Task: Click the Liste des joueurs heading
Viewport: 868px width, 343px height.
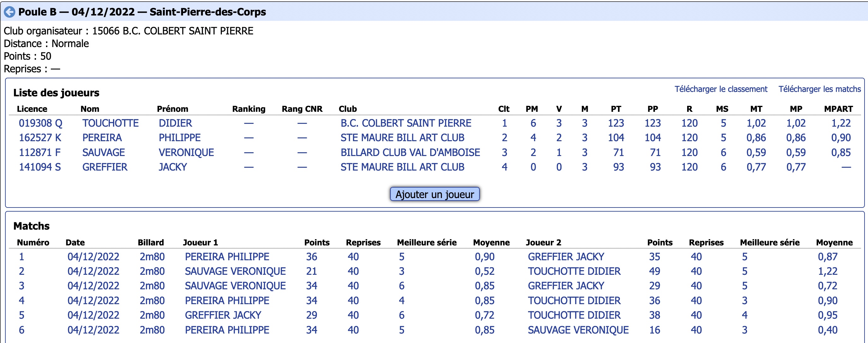Action: (56, 93)
